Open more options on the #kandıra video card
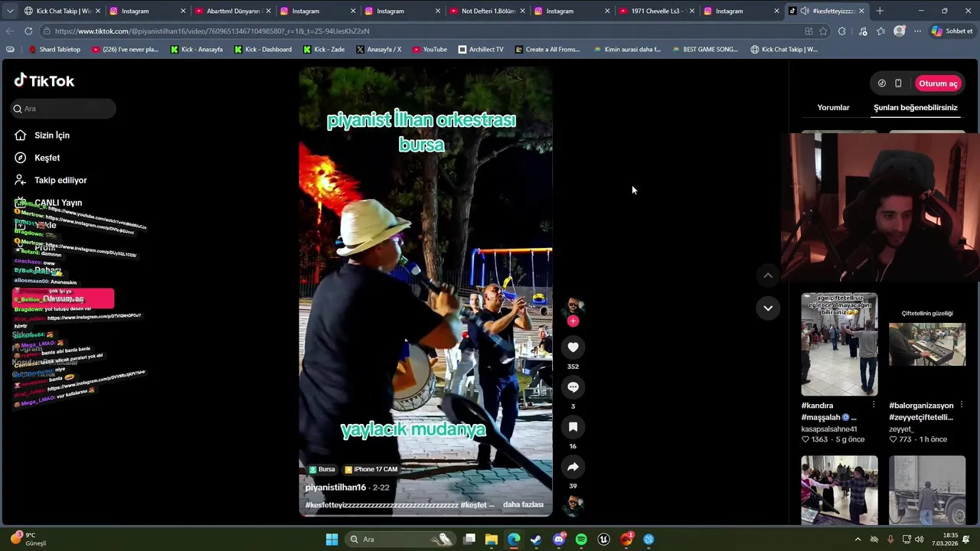Screen dimensions: 980x551 click(874, 406)
